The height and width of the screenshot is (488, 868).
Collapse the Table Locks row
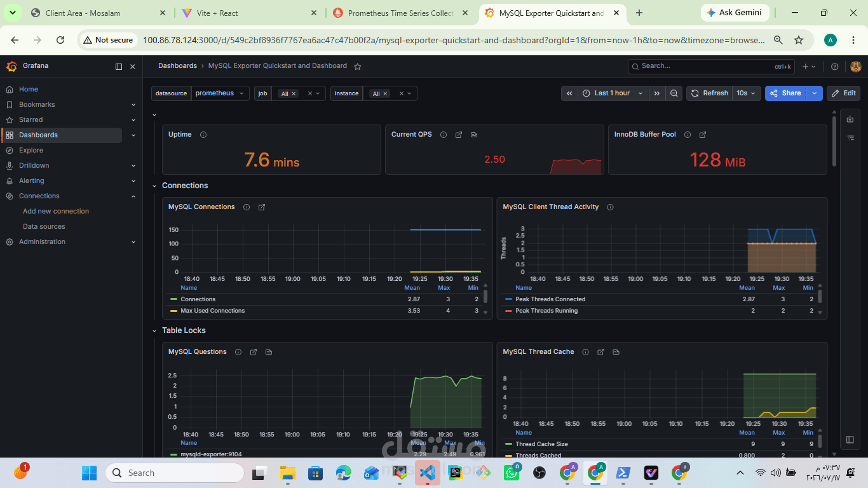(x=154, y=330)
